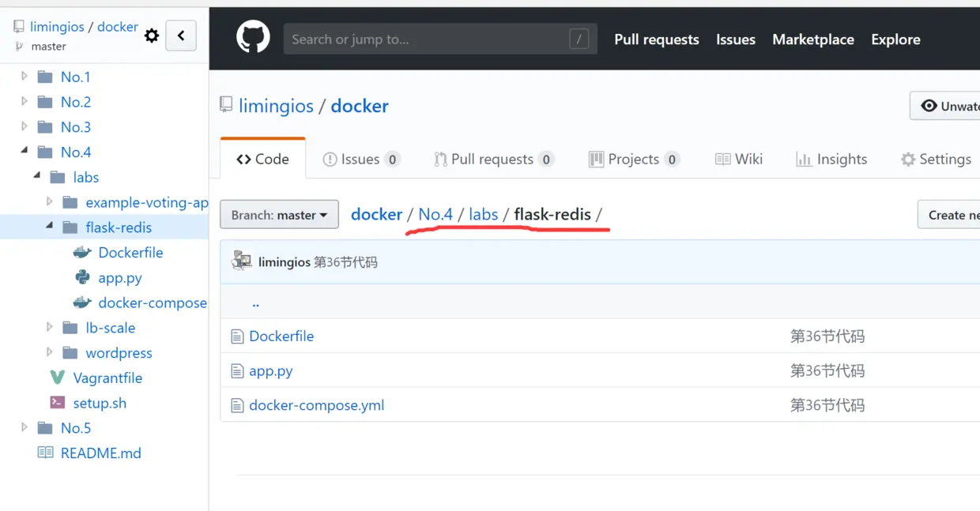Viewport: 980px width, 511px height.
Task: Click limingios link in Octotree header
Action: click(57, 27)
